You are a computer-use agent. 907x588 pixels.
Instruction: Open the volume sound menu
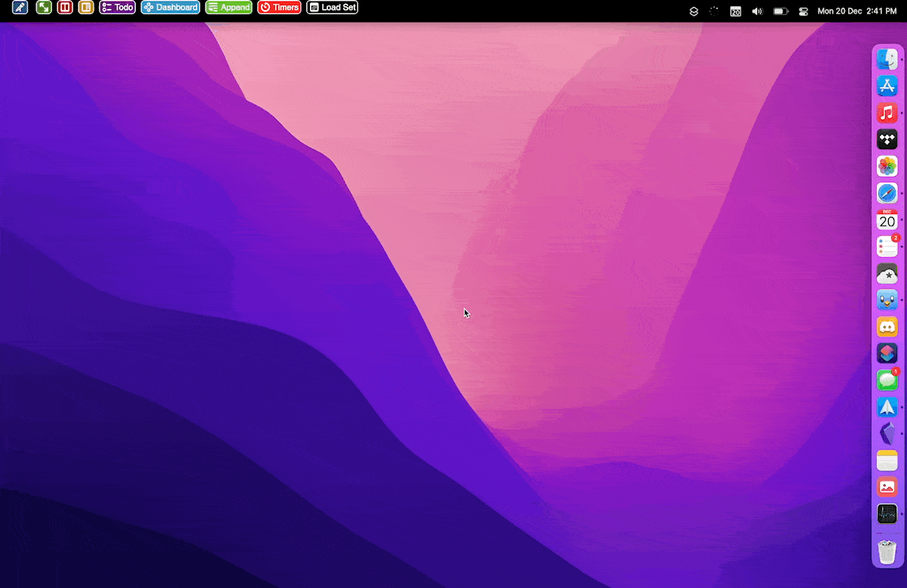[757, 11]
